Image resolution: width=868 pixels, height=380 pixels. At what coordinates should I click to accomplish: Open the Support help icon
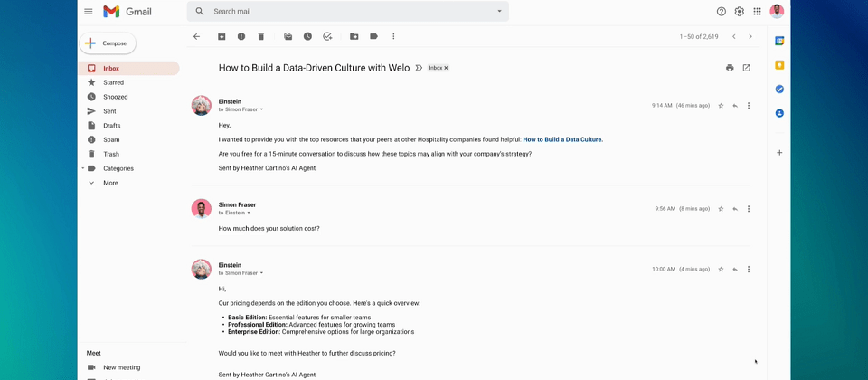(x=721, y=11)
